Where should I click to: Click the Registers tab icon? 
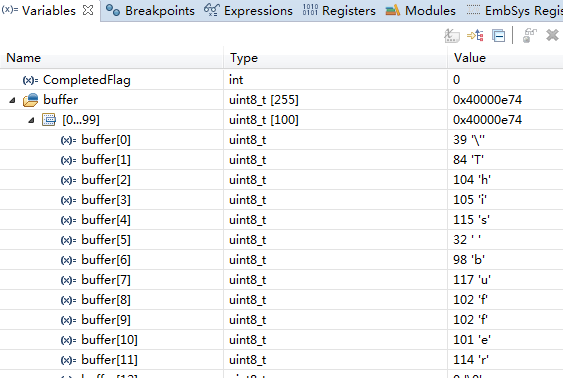coord(310,10)
